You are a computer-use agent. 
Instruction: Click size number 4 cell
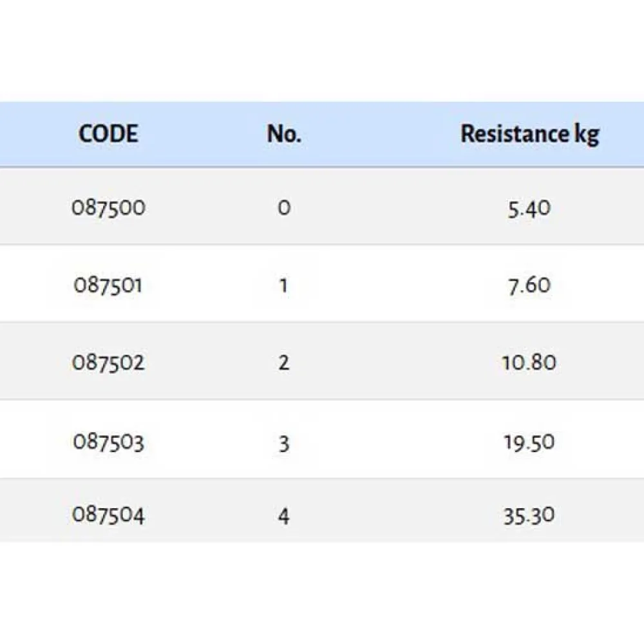click(x=284, y=515)
